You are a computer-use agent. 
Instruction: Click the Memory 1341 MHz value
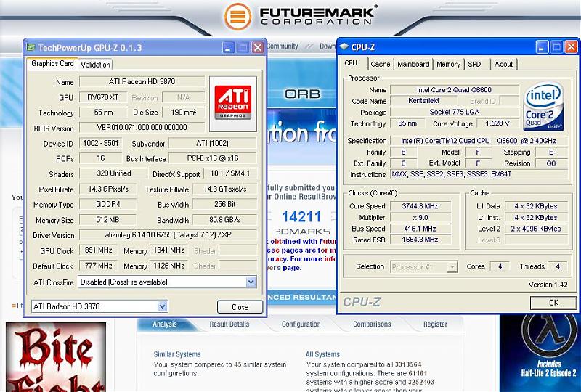click(x=169, y=250)
